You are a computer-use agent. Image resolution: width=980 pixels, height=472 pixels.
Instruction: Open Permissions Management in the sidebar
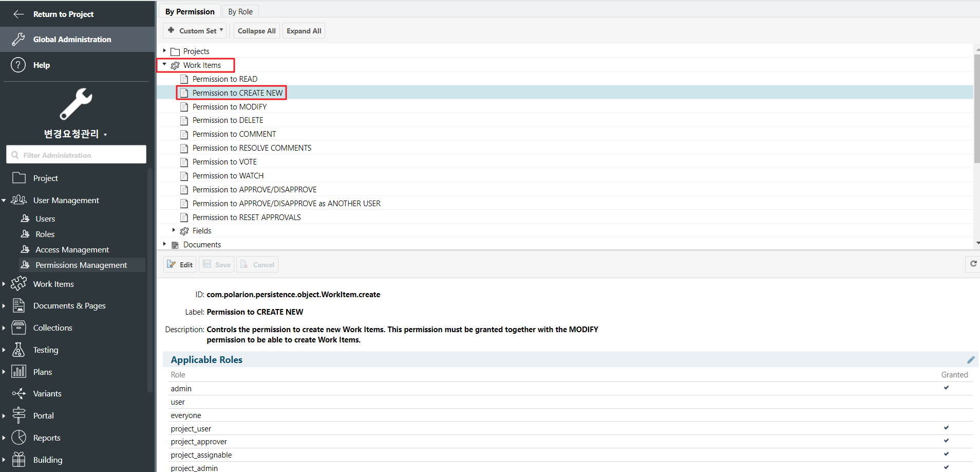81,265
